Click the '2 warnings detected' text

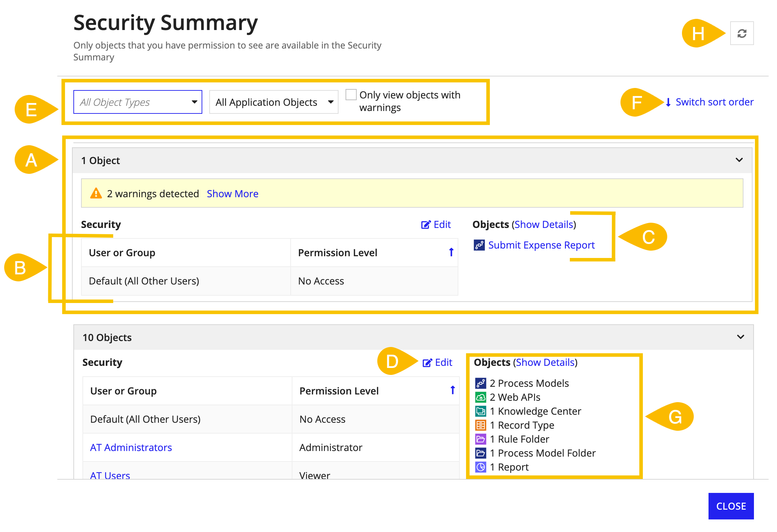[153, 194]
